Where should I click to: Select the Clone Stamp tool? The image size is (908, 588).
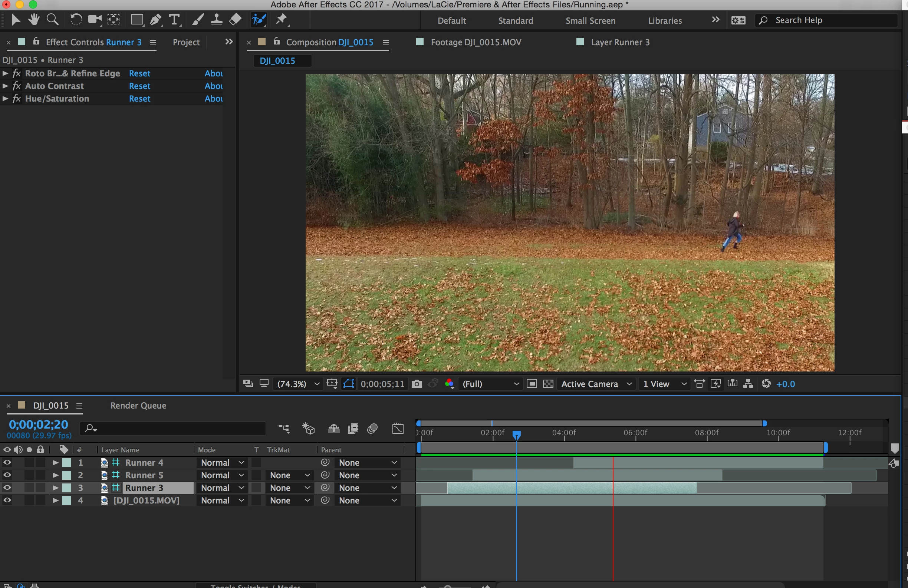click(216, 19)
